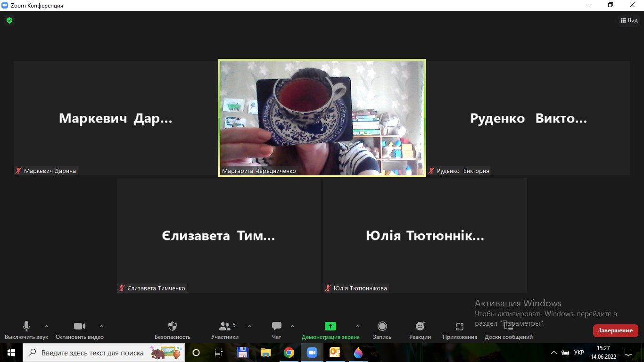Expand arrow next to Участники
Viewport: 644px width, 362px height.
point(250,326)
